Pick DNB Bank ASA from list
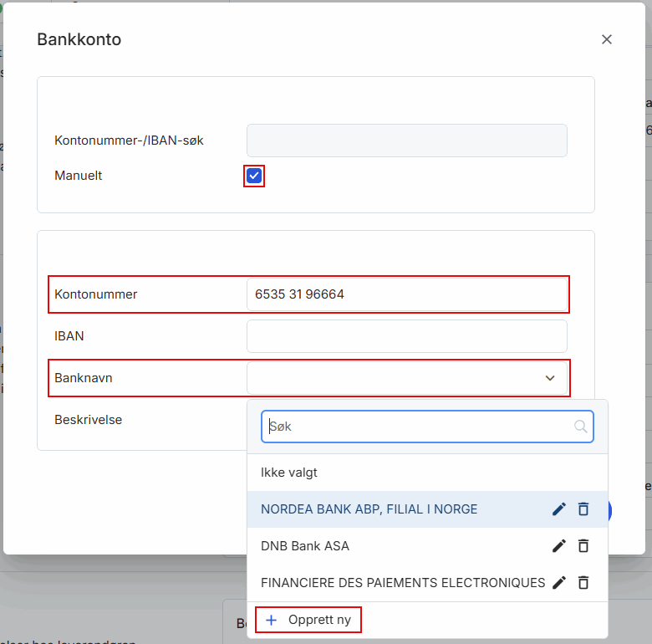The image size is (652, 644). [x=305, y=546]
